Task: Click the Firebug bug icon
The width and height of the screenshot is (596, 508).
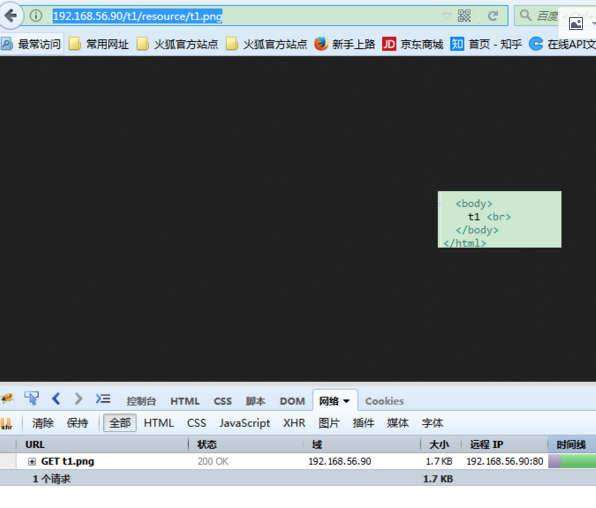Action: [x=7, y=398]
